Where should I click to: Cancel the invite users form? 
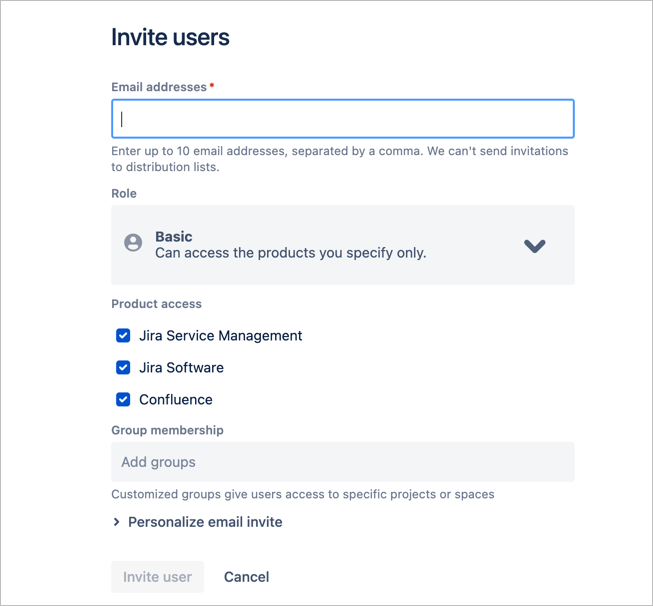(x=247, y=577)
